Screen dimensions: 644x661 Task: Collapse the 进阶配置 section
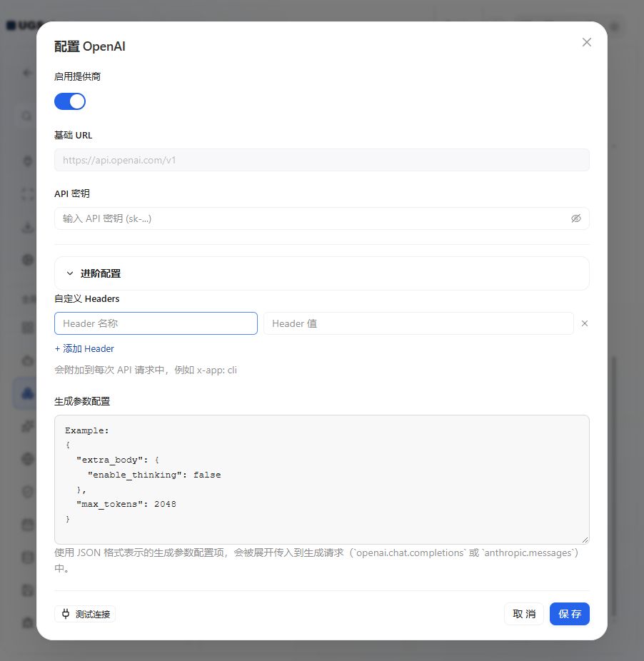(x=322, y=273)
